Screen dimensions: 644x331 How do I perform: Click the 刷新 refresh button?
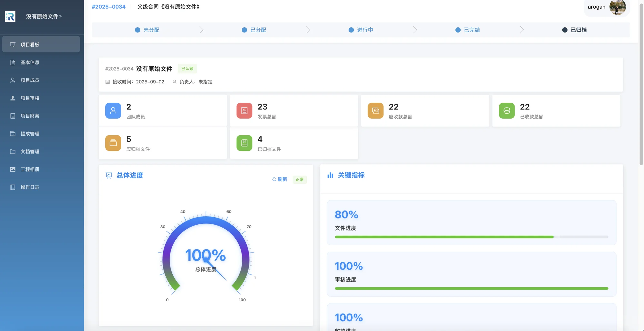[279, 179]
